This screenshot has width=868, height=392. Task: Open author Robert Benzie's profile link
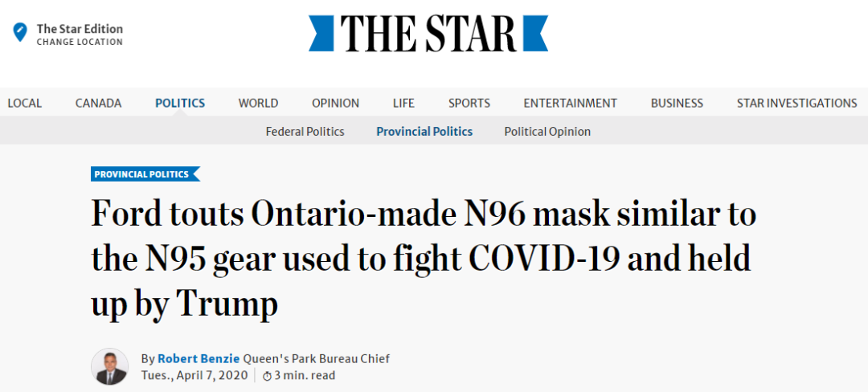tap(199, 358)
